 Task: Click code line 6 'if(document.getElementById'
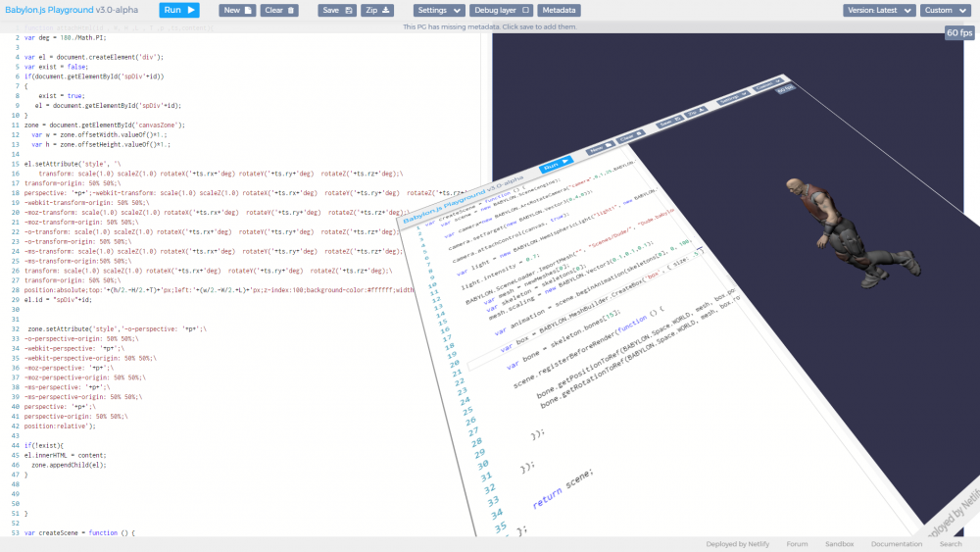tap(94, 76)
